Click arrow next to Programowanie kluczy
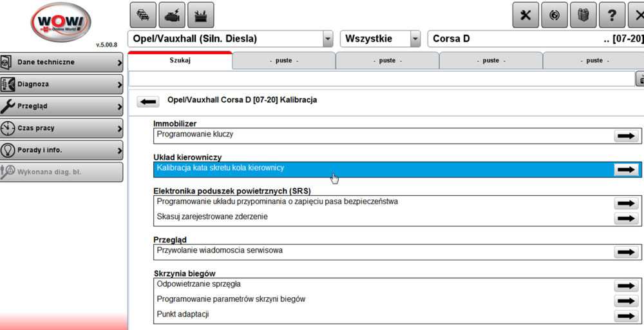The width and height of the screenshot is (644, 330). [x=625, y=136]
